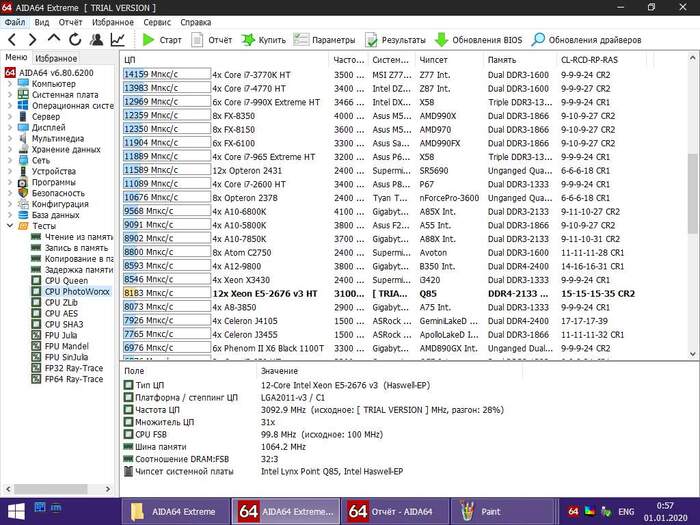Go up one level with Up arrow

tap(54, 40)
